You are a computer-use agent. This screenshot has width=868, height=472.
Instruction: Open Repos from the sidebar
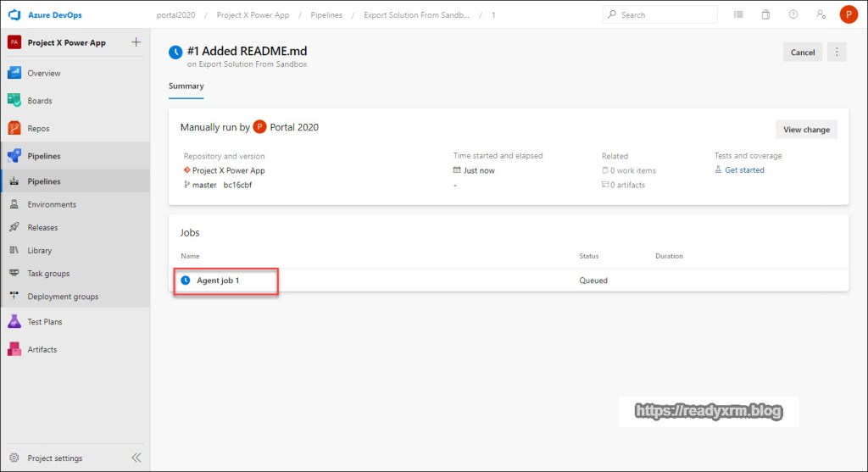[38, 129]
